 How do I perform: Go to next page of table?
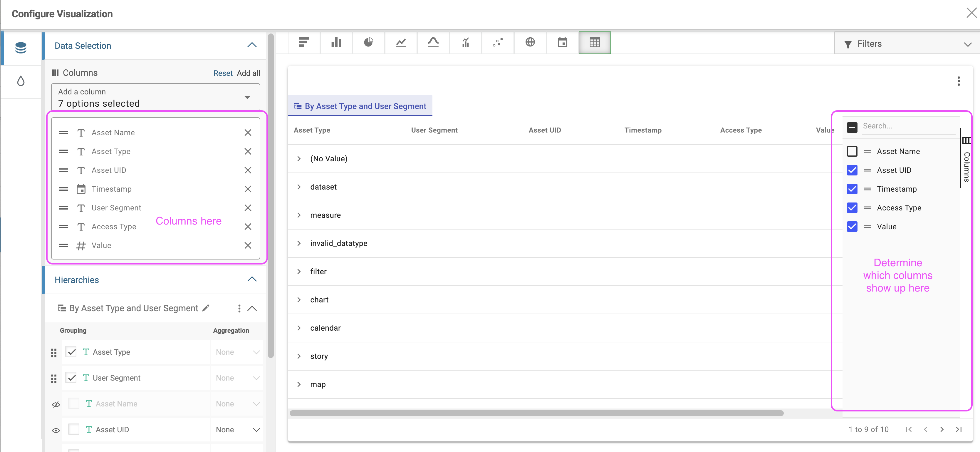point(942,429)
